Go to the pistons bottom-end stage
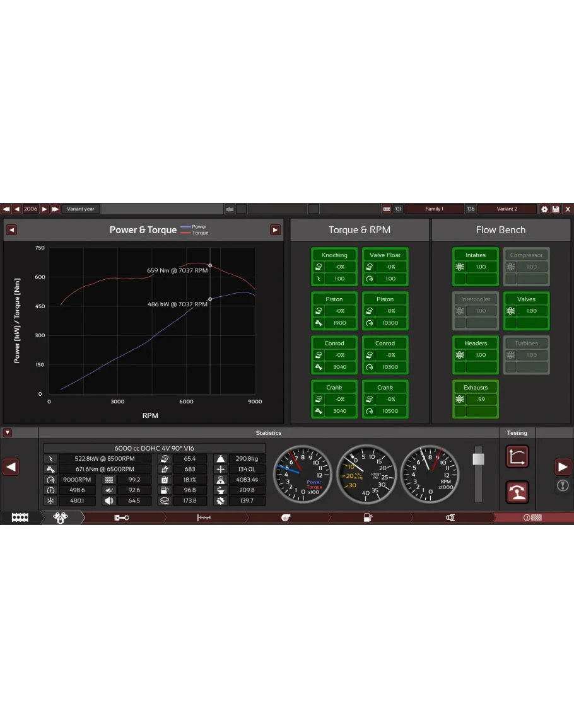The image size is (574, 728). (x=61, y=517)
